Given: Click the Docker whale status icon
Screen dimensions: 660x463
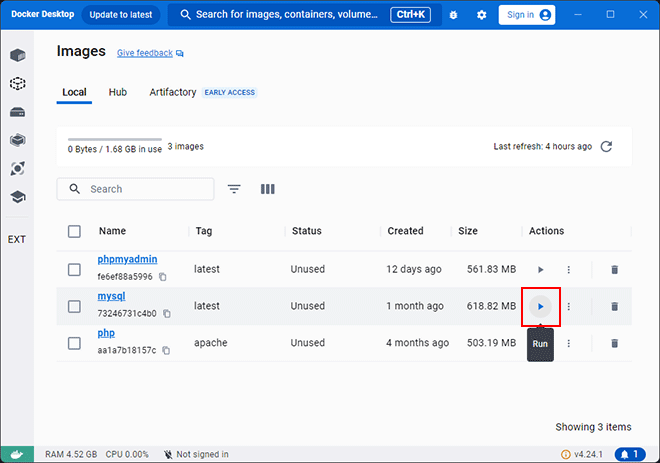Looking at the screenshot, I should [x=17, y=455].
